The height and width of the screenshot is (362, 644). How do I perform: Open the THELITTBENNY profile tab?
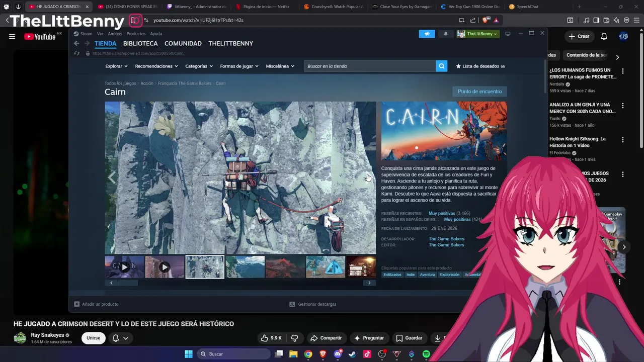(231, 43)
